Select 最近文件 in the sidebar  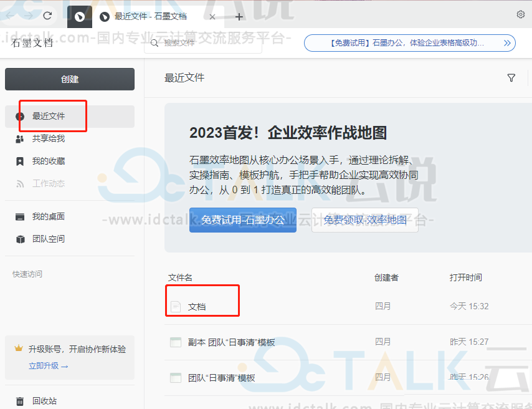[x=70, y=116]
